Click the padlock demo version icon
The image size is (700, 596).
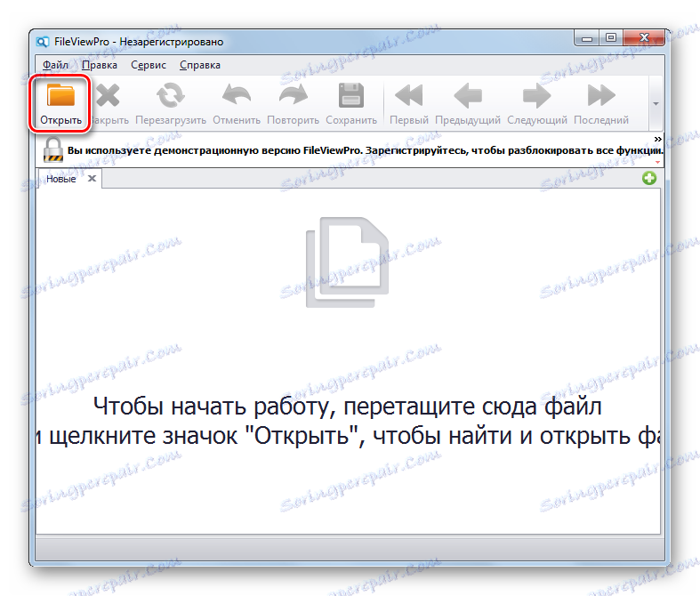click(53, 149)
